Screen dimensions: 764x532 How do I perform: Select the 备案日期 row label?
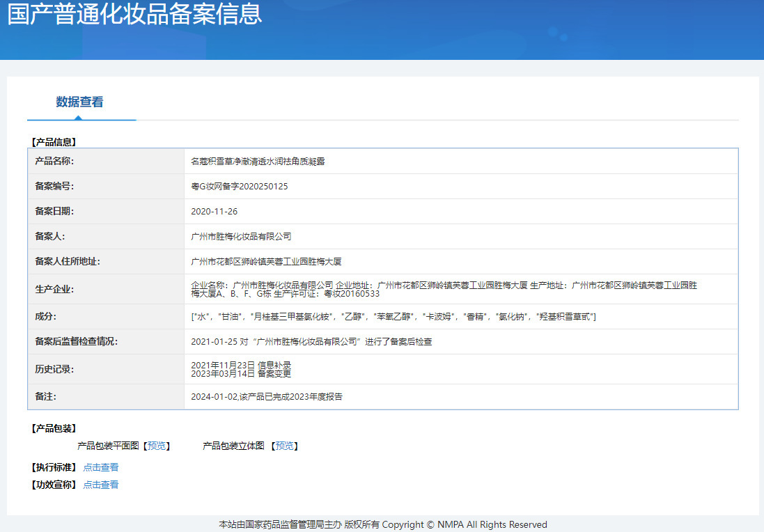click(x=54, y=211)
